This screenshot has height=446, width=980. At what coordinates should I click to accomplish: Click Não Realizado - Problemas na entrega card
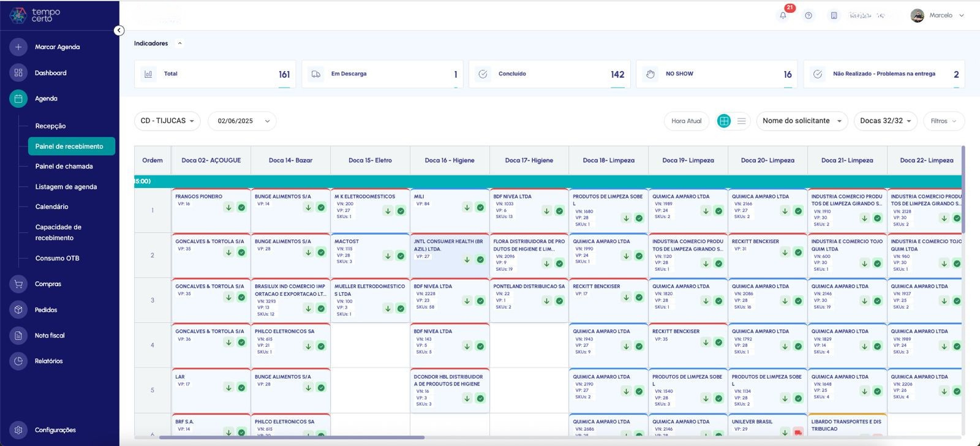[x=884, y=74]
